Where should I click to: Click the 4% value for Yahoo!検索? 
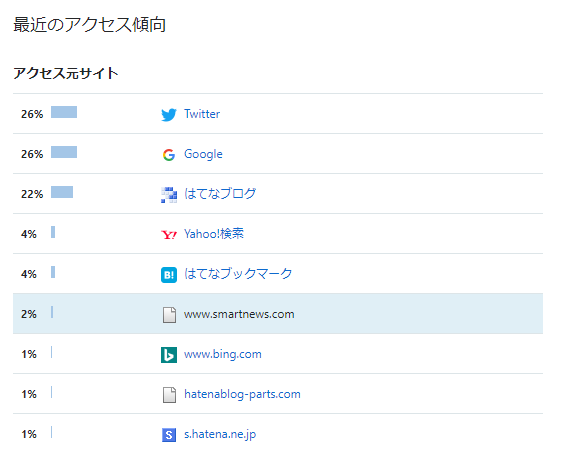(x=29, y=234)
